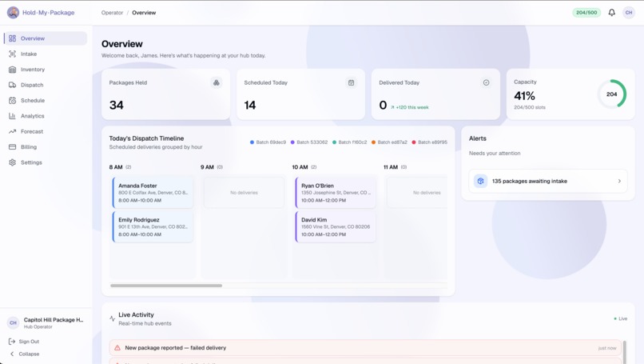The height and width of the screenshot is (364, 644).
Task: Open the Inventory warehouse icon
Action: 12,70
